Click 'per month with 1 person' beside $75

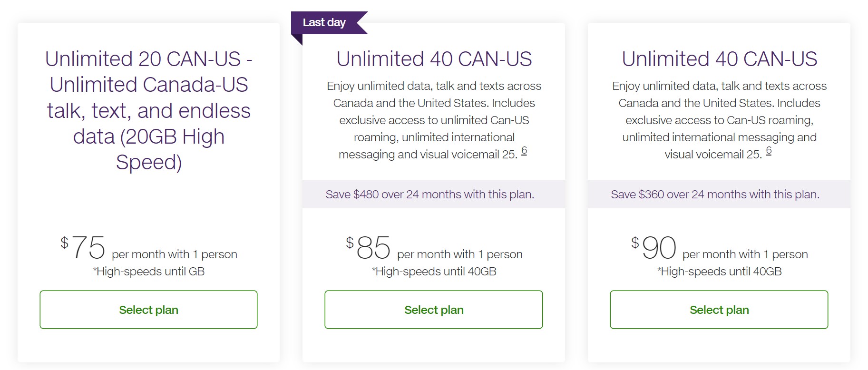[x=175, y=254]
